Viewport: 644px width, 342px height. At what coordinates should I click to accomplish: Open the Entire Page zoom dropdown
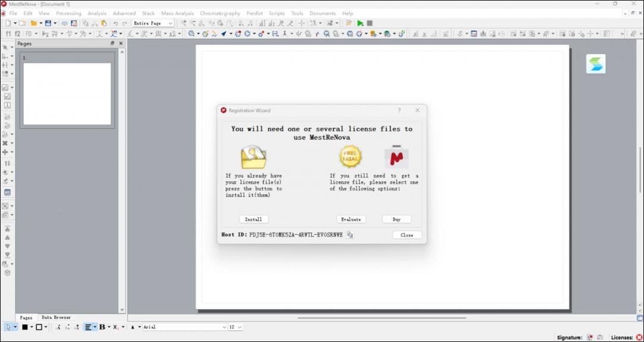coord(153,23)
